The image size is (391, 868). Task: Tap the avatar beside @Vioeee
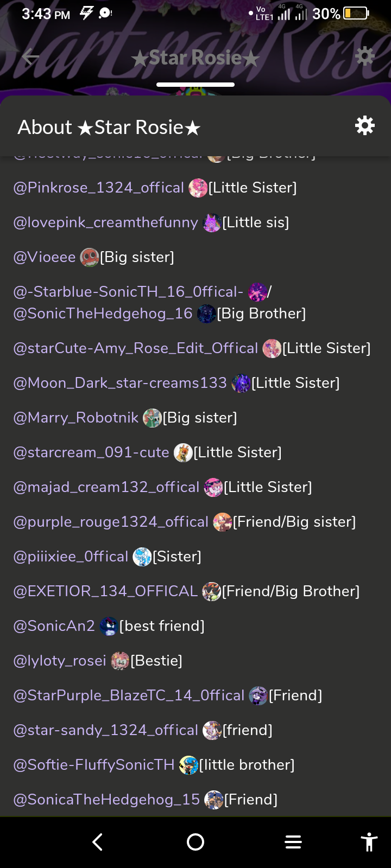89,257
